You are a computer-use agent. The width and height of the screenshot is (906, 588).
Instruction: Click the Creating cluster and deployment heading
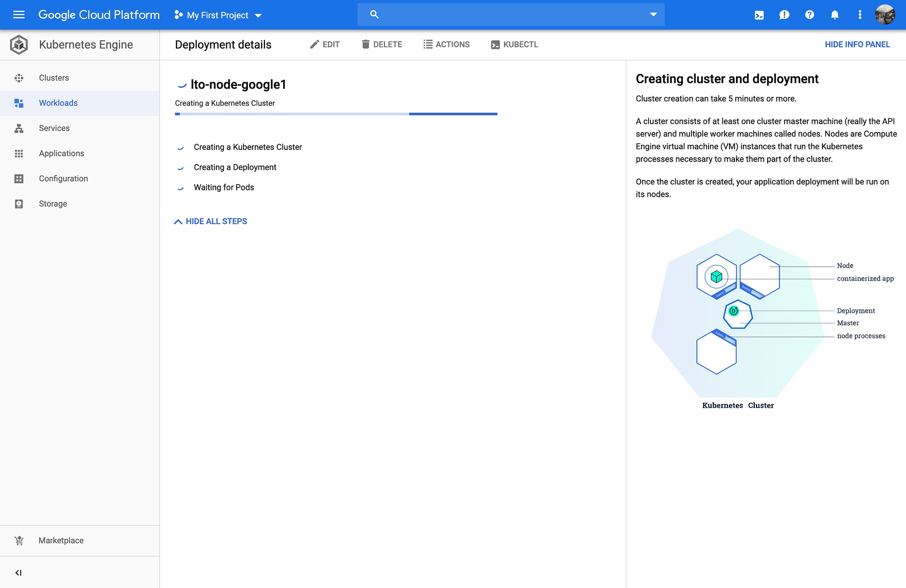click(x=727, y=79)
